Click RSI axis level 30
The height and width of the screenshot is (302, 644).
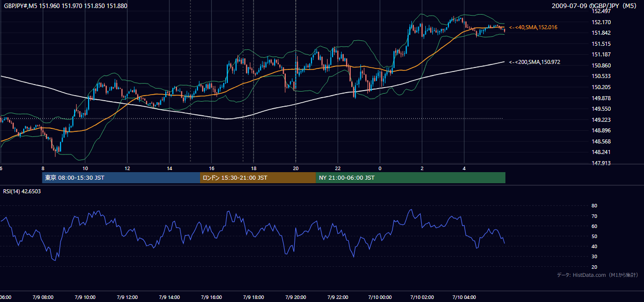click(594, 257)
